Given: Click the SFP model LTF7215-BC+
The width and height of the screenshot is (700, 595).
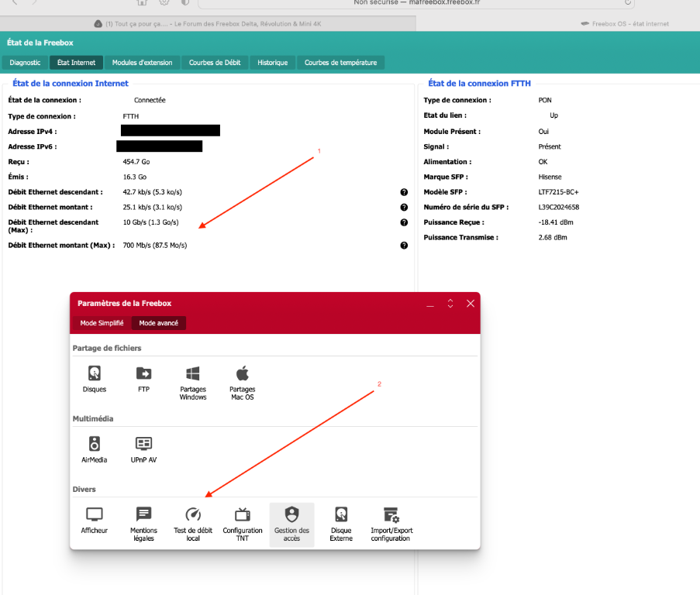Looking at the screenshot, I should pos(558,192).
